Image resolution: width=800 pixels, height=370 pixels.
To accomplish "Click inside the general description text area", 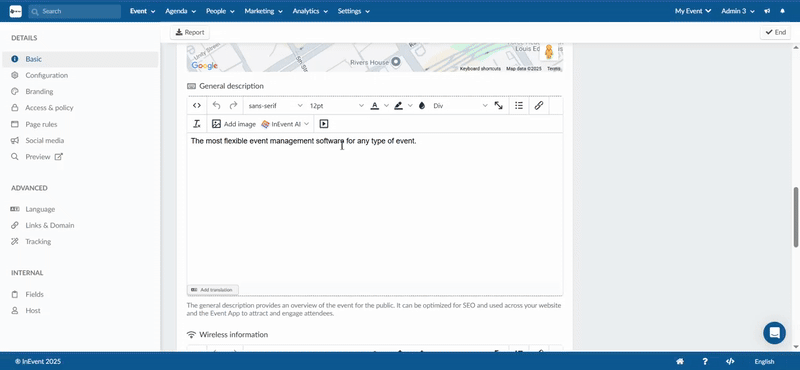I will coord(374,209).
